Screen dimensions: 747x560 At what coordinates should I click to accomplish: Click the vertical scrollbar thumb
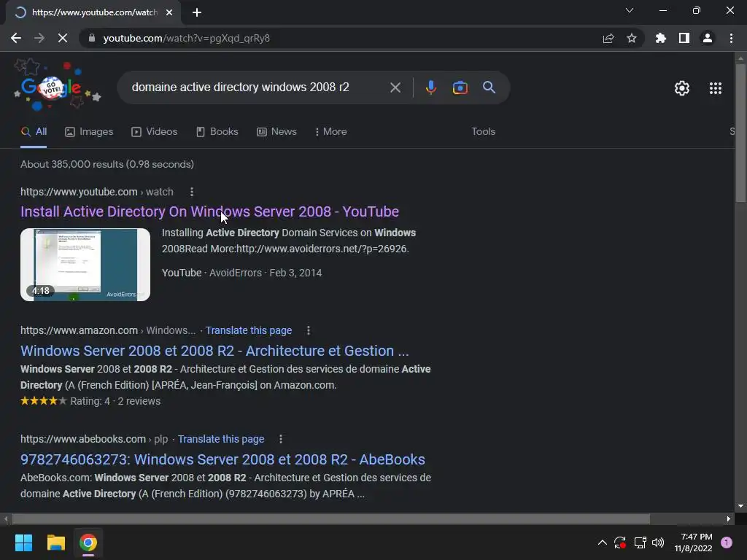pos(740,133)
